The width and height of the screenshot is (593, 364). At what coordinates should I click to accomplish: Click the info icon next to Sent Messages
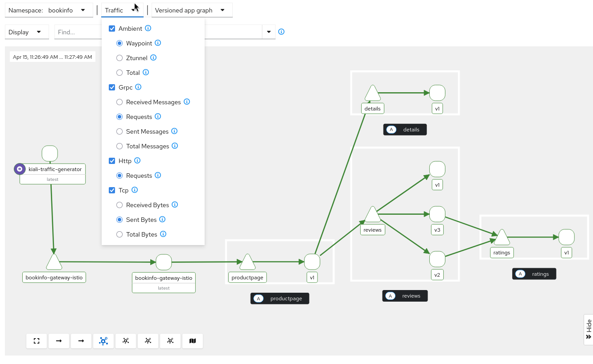click(x=174, y=131)
